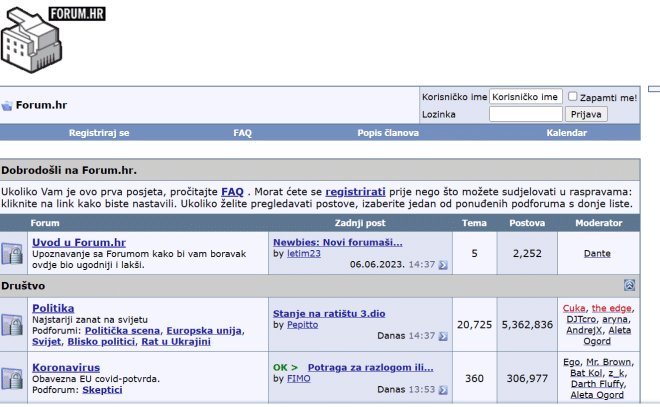
Task: Click the 306,977 posts count for Koronavirus
Action: [527, 378]
